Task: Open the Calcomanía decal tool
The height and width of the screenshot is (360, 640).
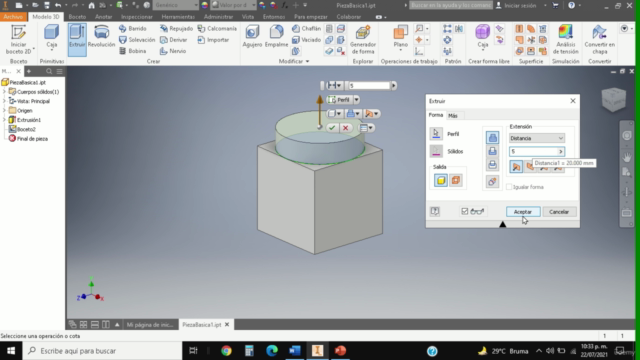Action: coord(217,29)
